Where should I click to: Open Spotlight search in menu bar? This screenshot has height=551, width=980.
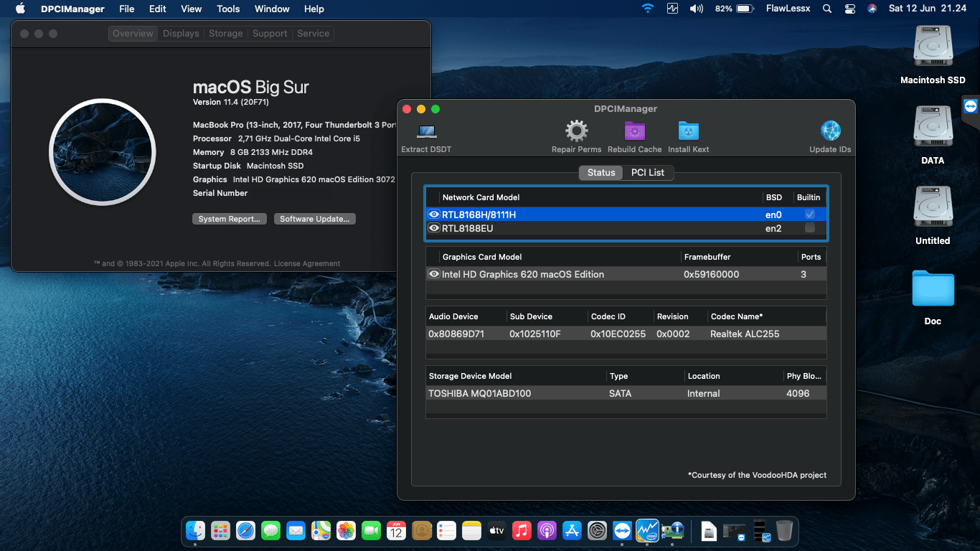[827, 9]
